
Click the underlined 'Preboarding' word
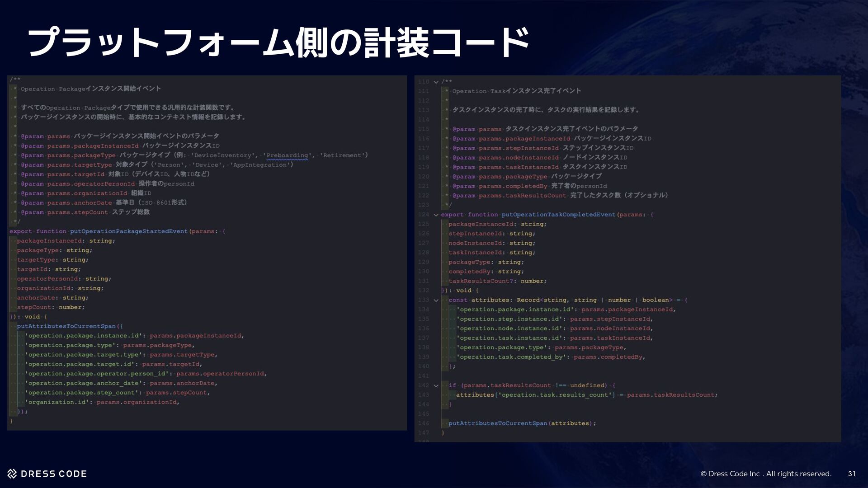tap(288, 155)
